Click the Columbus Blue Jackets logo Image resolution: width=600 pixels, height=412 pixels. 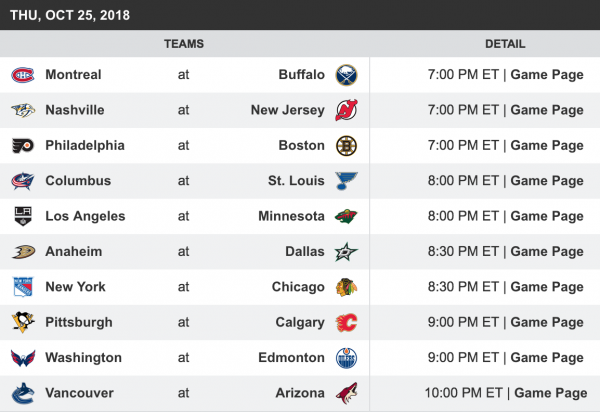22,181
